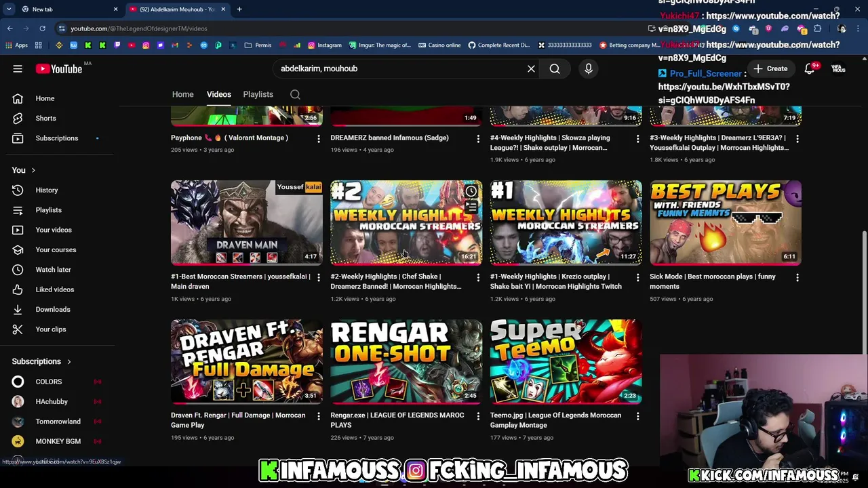The height and width of the screenshot is (488, 868).
Task: Open options for Rengar.exe video
Action: [478, 416]
